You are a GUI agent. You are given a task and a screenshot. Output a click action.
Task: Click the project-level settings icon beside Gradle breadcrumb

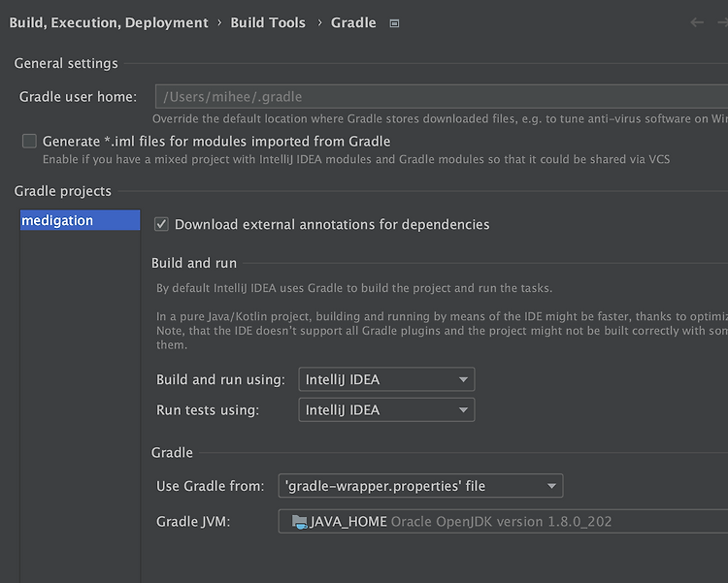coord(394,23)
